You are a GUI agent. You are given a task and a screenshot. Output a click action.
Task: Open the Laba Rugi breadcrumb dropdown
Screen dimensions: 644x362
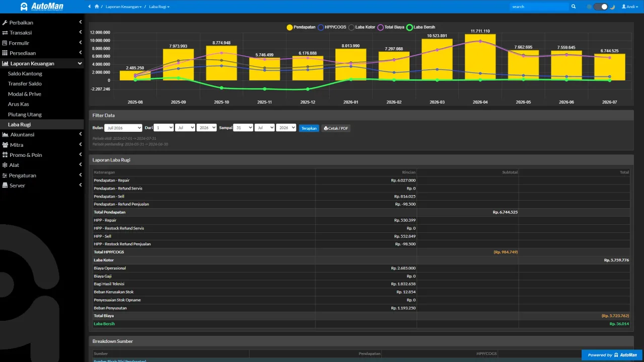pos(159,7)
